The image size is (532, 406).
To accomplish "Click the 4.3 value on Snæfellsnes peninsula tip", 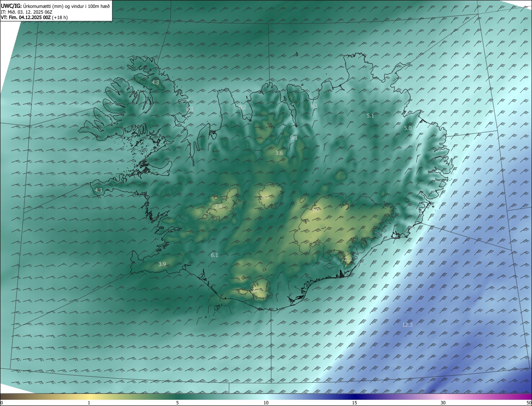I will point(99,190).
